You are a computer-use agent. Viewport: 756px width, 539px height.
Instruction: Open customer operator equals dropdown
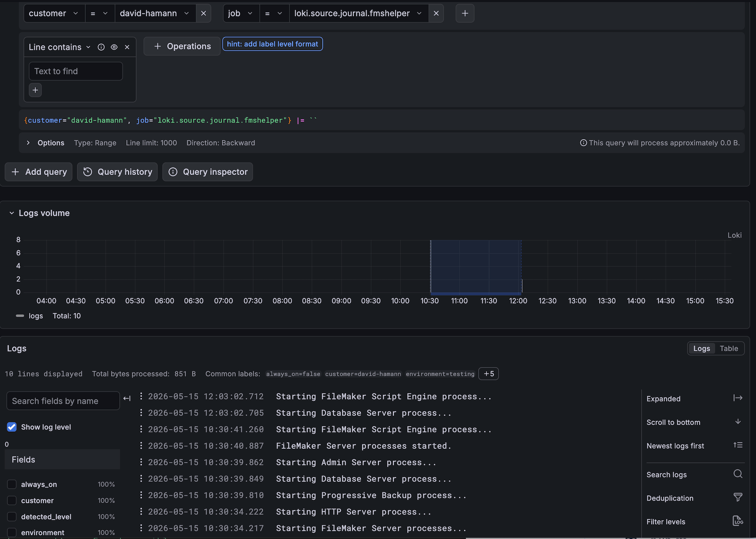coord(100,13)
